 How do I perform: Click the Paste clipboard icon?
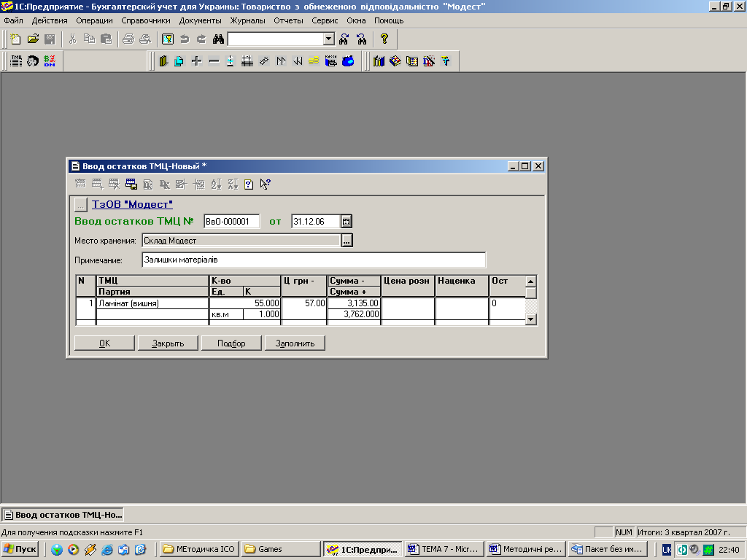(x=107, y=39)
